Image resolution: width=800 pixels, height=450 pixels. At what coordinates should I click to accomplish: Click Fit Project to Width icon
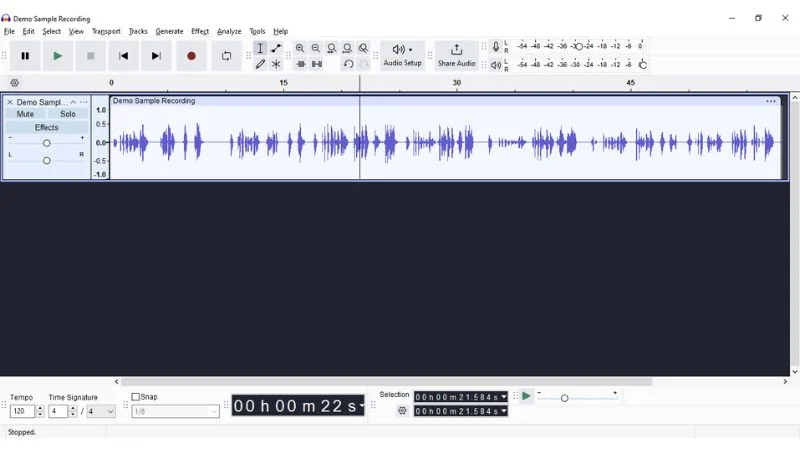pos(347,48)
